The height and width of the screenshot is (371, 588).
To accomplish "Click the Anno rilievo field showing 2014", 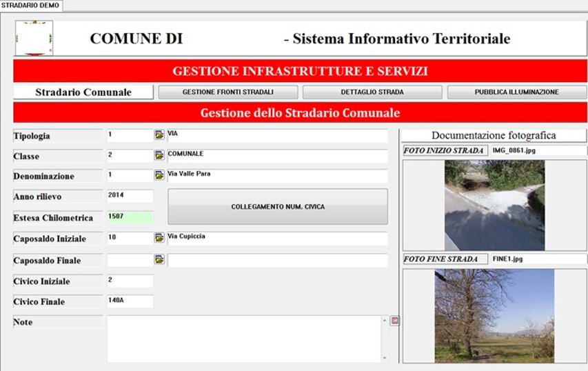I will coord(130,196).
